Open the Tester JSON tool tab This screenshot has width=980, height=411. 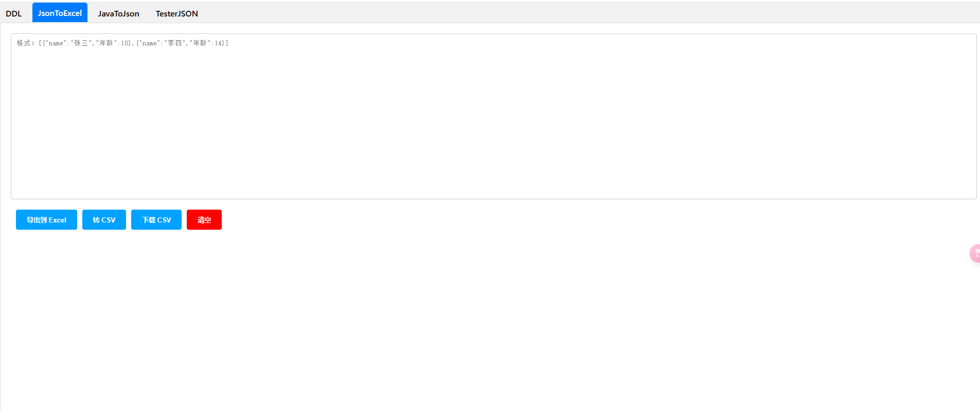(x=176, y=13)
